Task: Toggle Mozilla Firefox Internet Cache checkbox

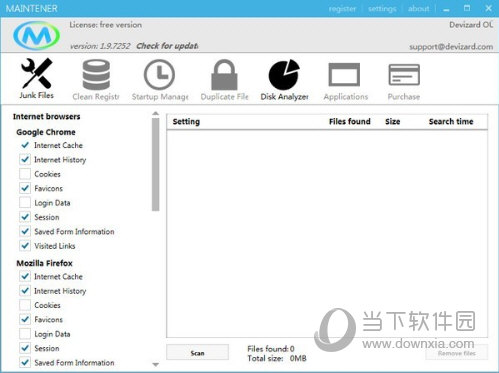Action: coord(25,276)
